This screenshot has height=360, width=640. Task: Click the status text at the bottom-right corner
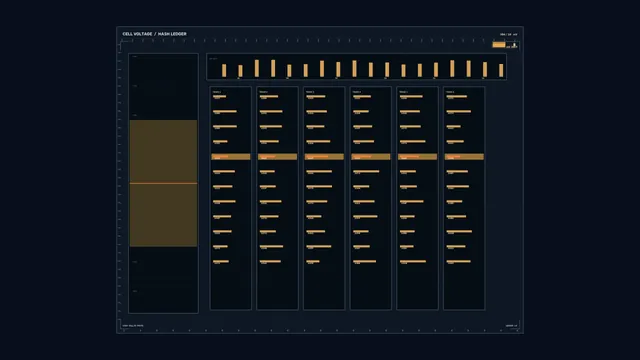click(x=511, y=326)
